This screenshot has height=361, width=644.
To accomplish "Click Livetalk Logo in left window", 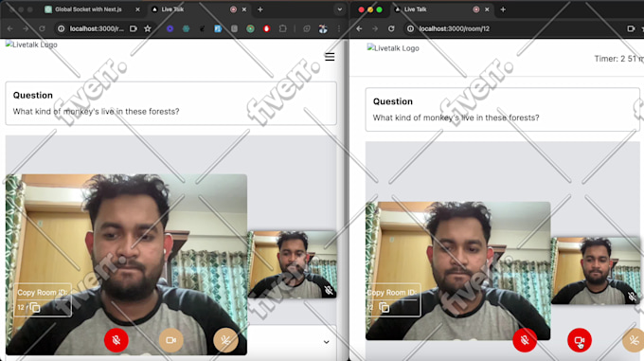I will pos(31,45).
